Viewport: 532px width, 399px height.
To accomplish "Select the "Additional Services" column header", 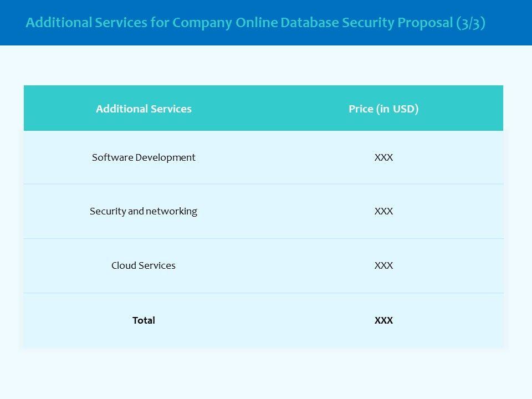I will [x=144, y=109].
